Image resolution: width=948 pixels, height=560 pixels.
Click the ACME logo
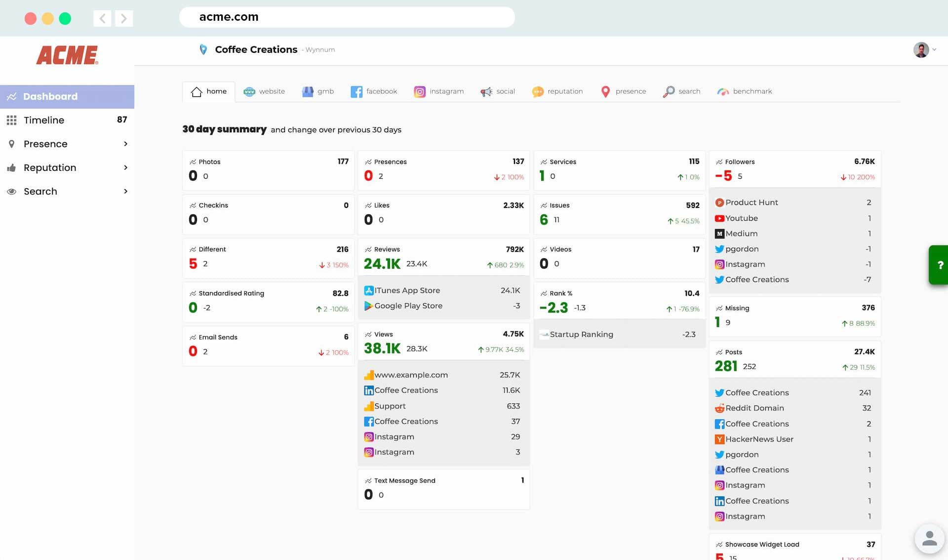(67, 55)
